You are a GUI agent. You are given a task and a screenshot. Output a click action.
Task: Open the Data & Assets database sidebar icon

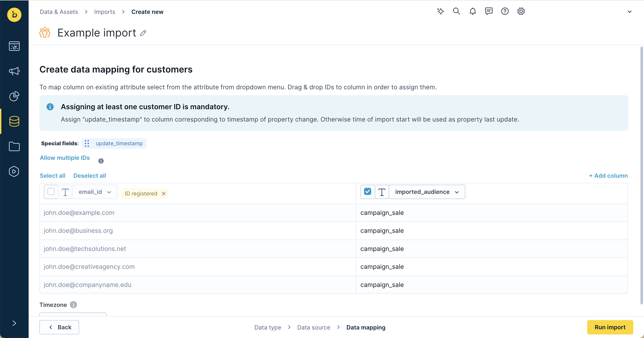pyautogui.click(x=14, y=121)
